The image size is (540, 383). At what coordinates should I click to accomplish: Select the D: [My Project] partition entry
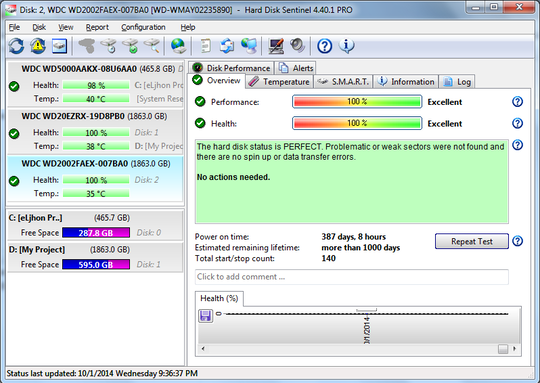95,257
